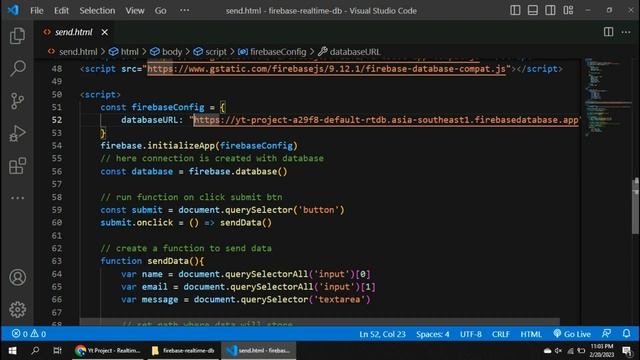Select VS Code send.html taskbar button
Viewport: 640px width, 360px height.
(x=259, y=350)
